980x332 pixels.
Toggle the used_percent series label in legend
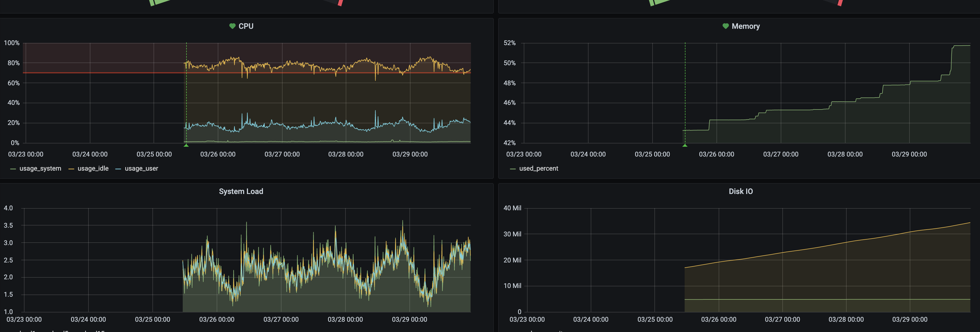[x=539, y=169]
